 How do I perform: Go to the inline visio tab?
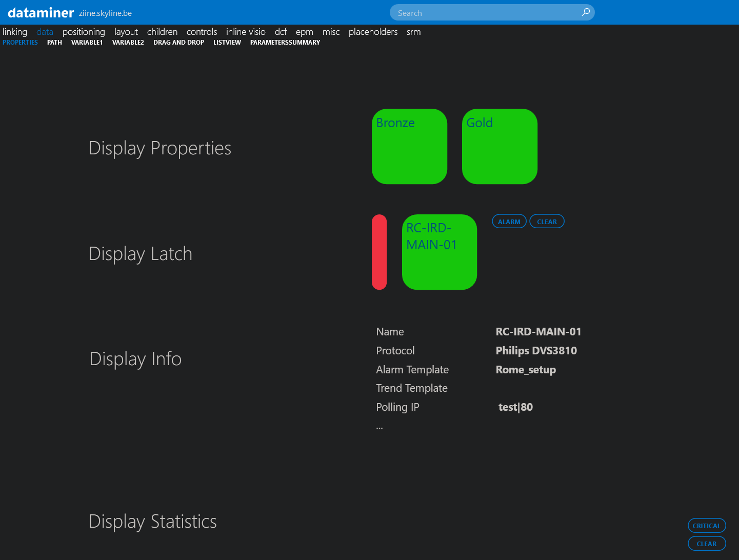246,32
